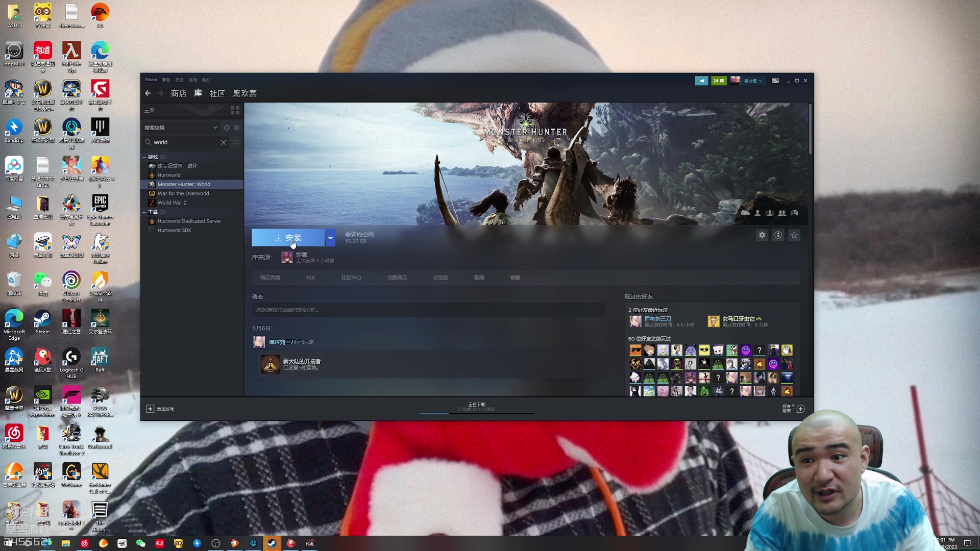Click Steam icon in taskbar
The image size is (980, 551).
tap(272, 543)
